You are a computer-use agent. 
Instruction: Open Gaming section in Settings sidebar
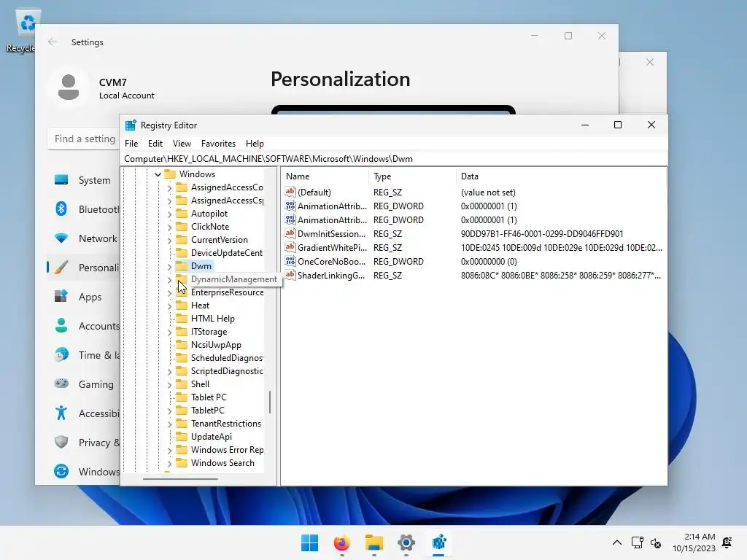pos(83,384)
